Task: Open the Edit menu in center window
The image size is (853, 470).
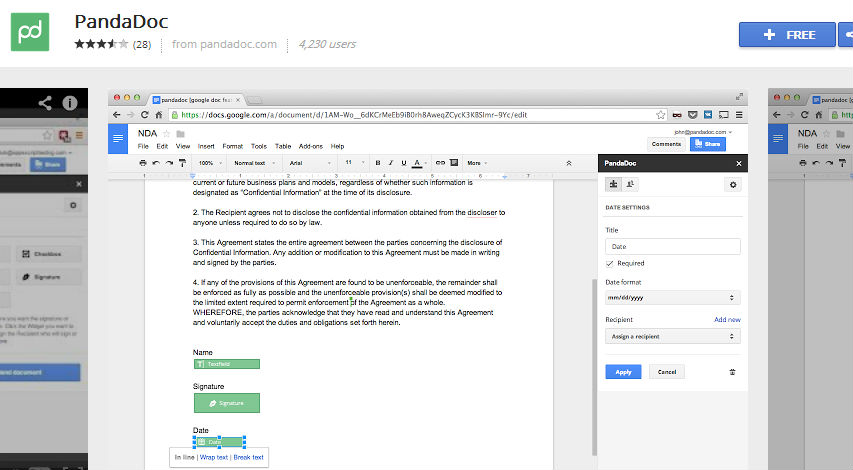Action: pyautogui.click(x=162, y=146)
